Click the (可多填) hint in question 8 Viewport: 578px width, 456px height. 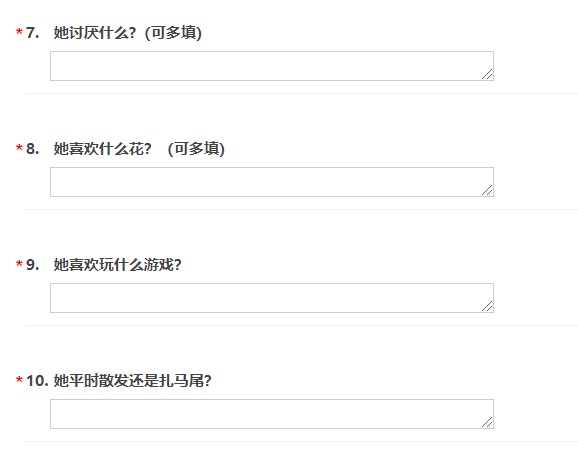(196, 149)
